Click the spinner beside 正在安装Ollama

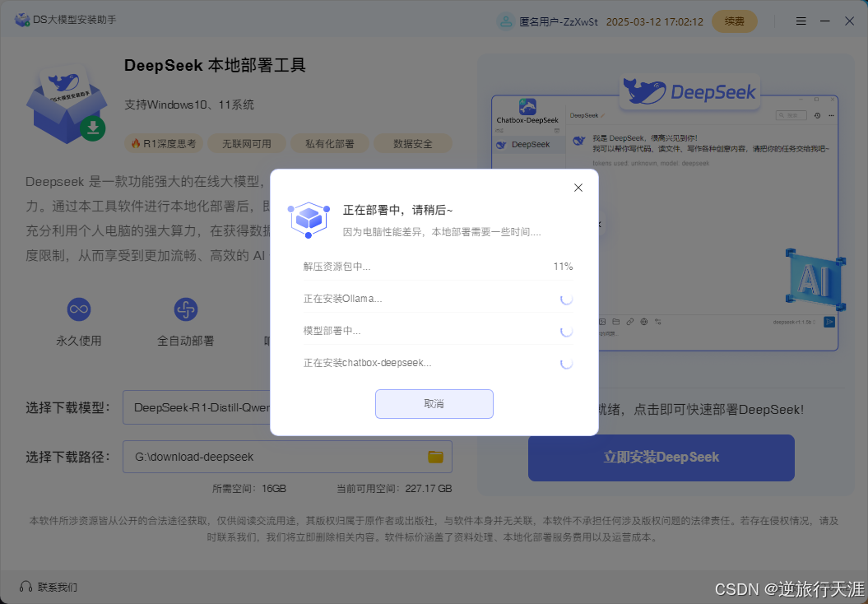pyautogui.click(x=566, y=299)
